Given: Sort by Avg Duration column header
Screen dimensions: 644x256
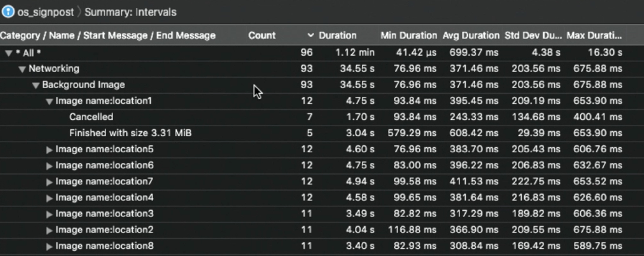Looking at the screenshot, I should [471, 35].
